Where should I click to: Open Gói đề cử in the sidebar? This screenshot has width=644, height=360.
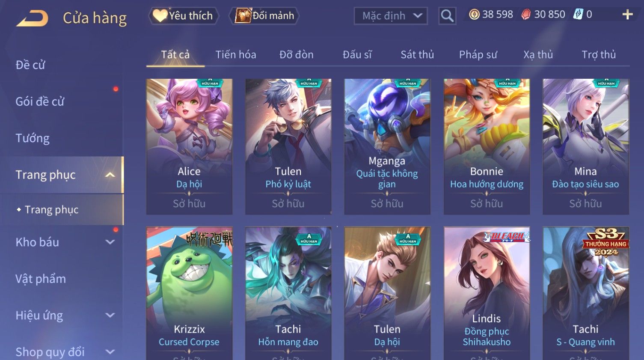click(40, 101)
